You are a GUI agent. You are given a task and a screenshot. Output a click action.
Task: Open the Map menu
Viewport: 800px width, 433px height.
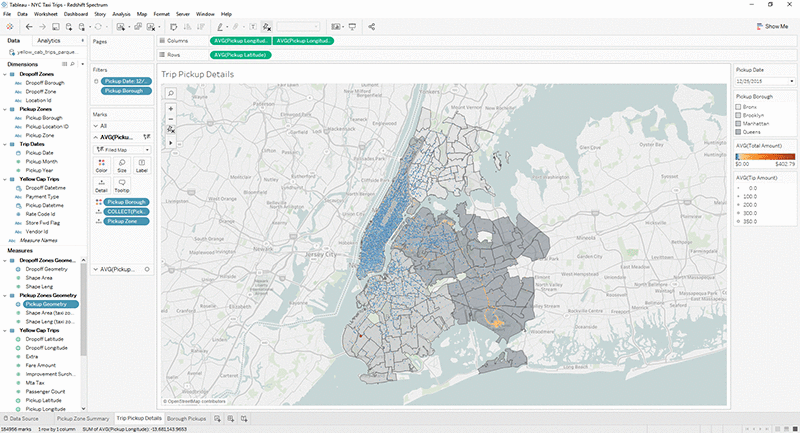pos(142,14)
